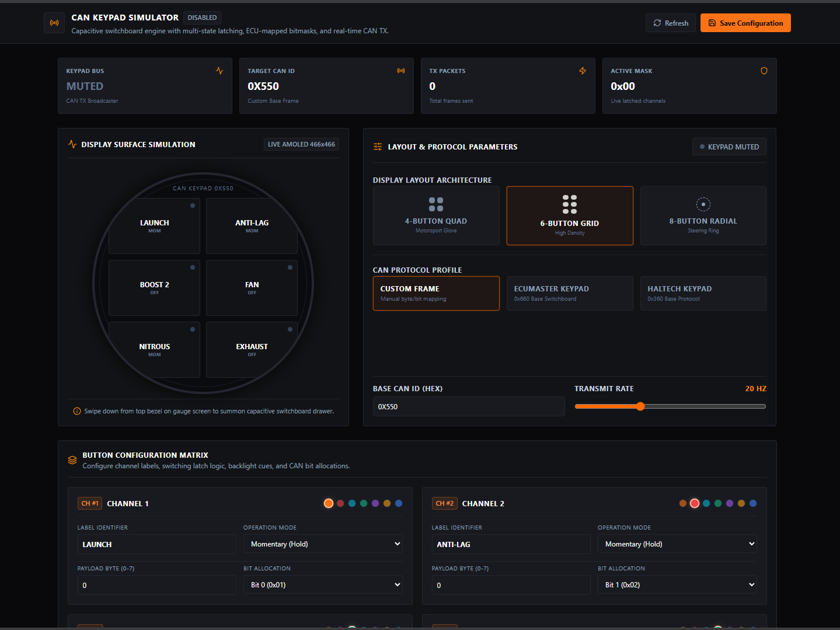The image size is (840, 630).
Task: Toggle the LAUNCH button on simulated keypad
Action: (154, 226)
